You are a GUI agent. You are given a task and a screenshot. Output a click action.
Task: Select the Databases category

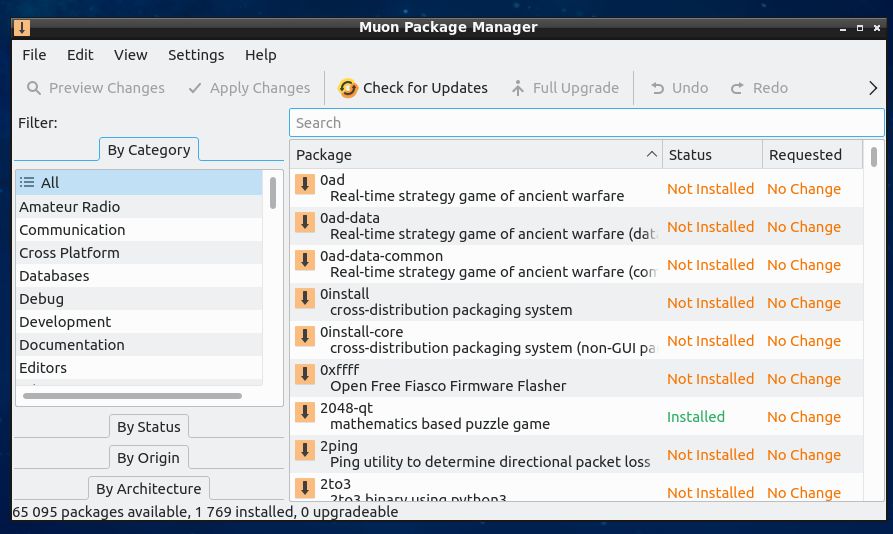pos(139,276)
